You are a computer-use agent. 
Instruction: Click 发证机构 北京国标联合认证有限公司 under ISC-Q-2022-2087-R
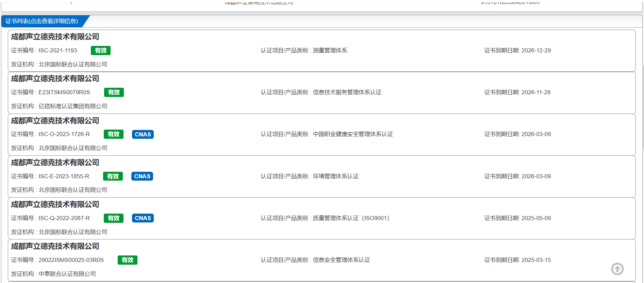click(x=73, y=232)
